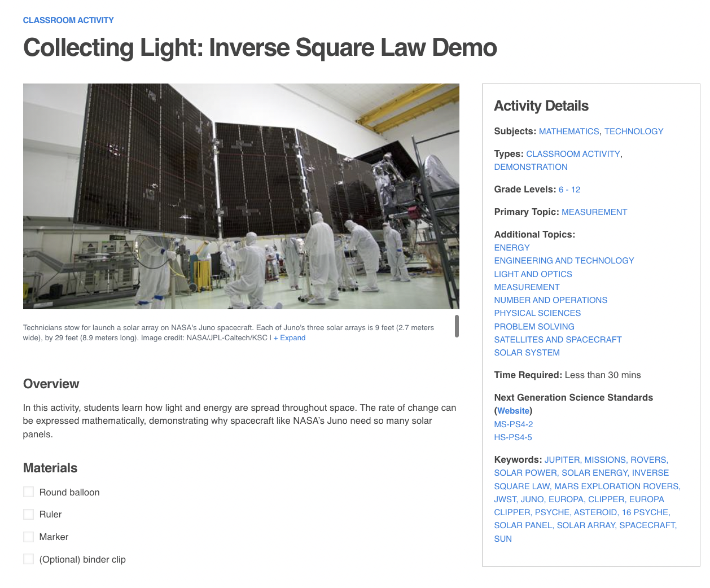Open the CLASSROOM ACTIVITY type link

573,153
